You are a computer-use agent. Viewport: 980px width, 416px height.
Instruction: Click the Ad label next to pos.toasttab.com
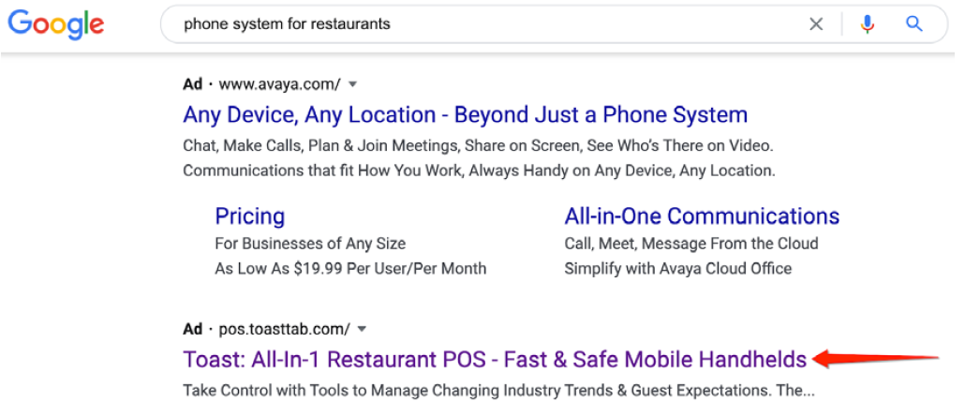tap(192, 329)
